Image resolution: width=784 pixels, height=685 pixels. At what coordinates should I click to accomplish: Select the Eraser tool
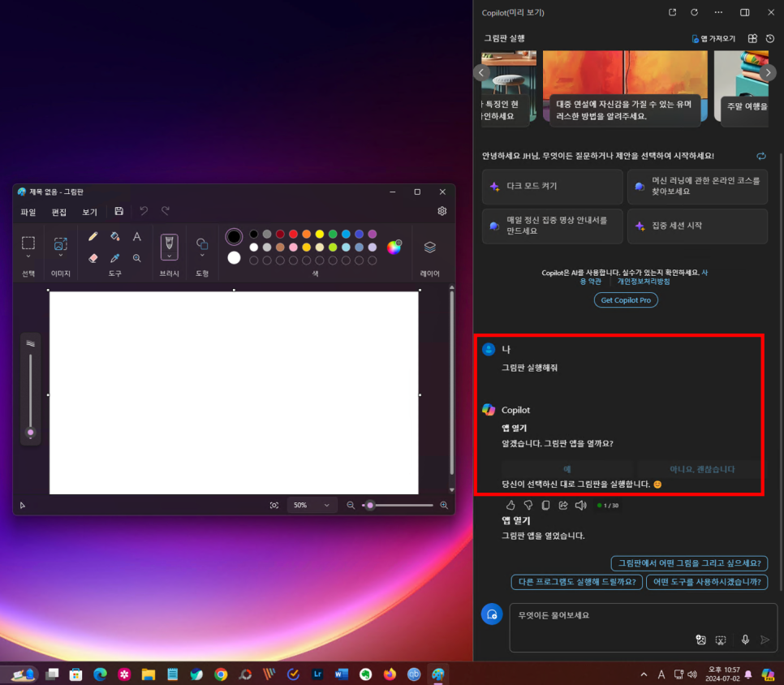point(93,258)
